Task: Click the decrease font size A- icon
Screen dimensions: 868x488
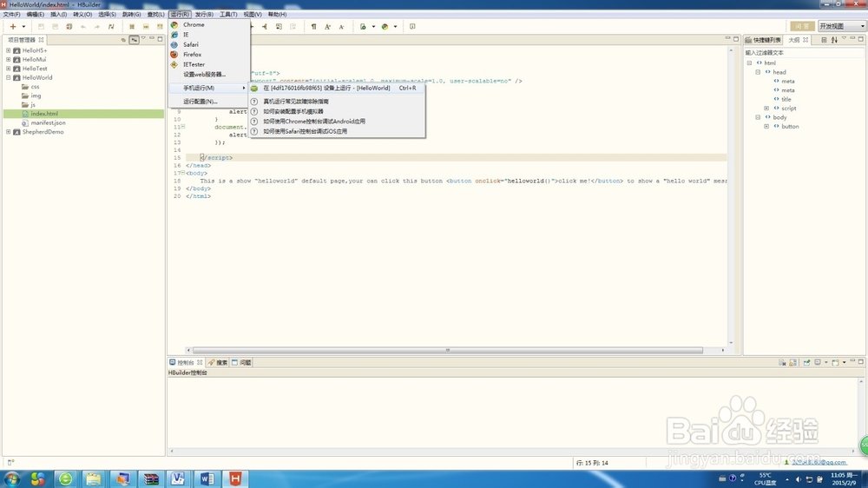Action: [341, 27]
